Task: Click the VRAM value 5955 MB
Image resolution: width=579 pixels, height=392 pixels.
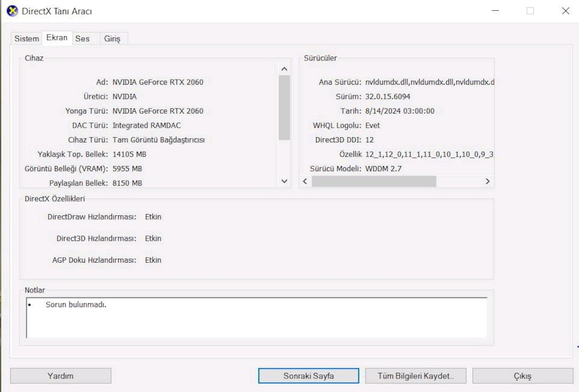Action: tap(127, 168)
